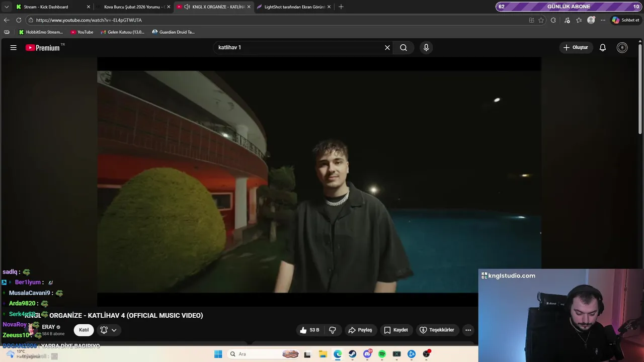
Task: Open browser extensions puzzle icon
Action: click(553, 20)
